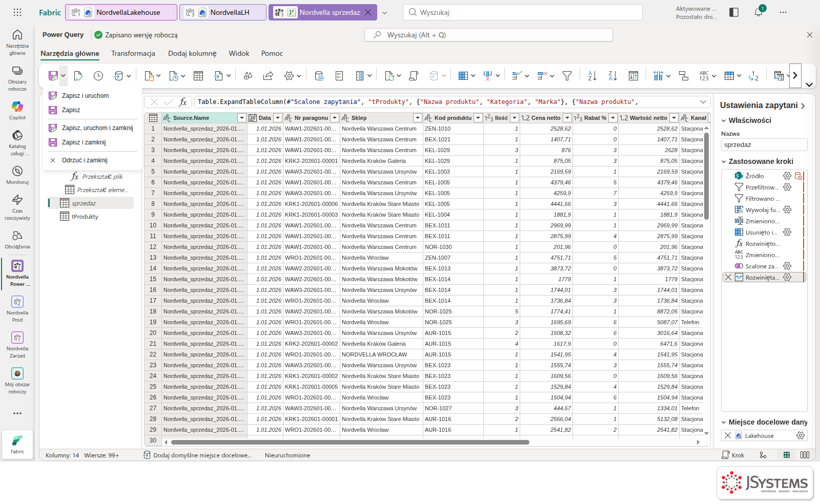Toggle the Krok view in status bar
This screenshot has width=820, height=504.
tap(733, 455)
